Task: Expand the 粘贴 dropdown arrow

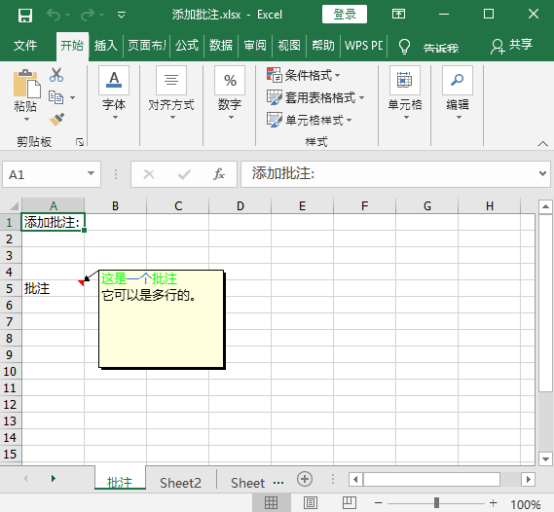Action: 26,119
